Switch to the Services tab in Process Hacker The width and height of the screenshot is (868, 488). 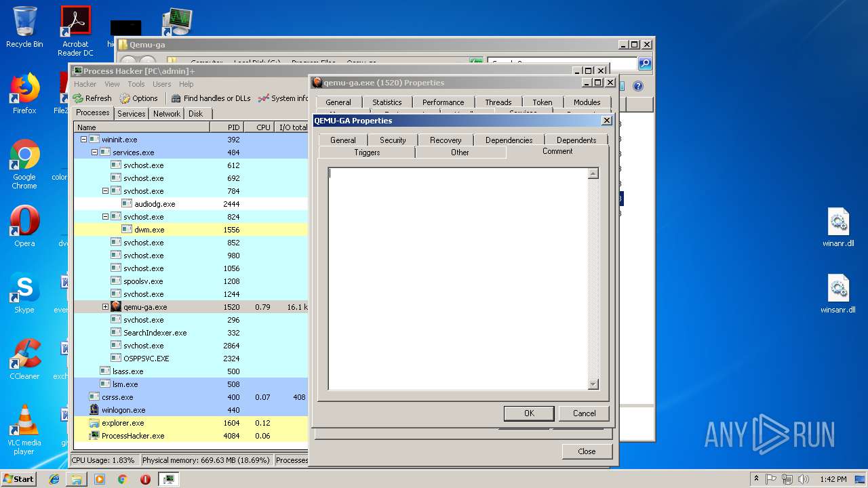(131, 114)
